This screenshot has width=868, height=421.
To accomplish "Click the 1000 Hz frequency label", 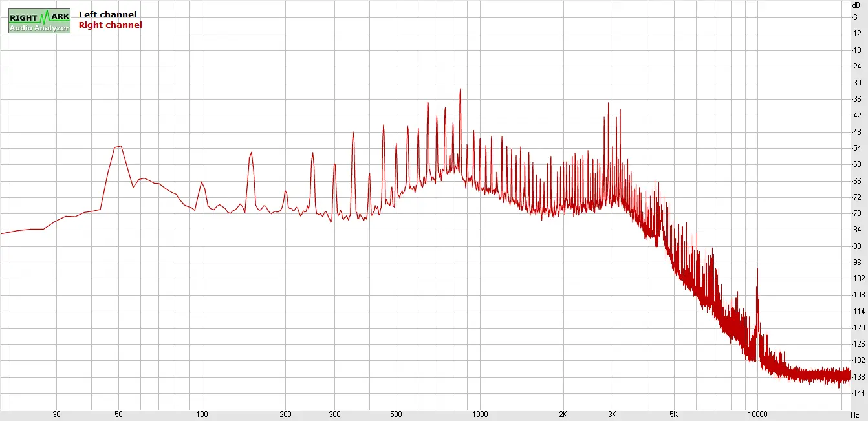I will pos(479,415).
